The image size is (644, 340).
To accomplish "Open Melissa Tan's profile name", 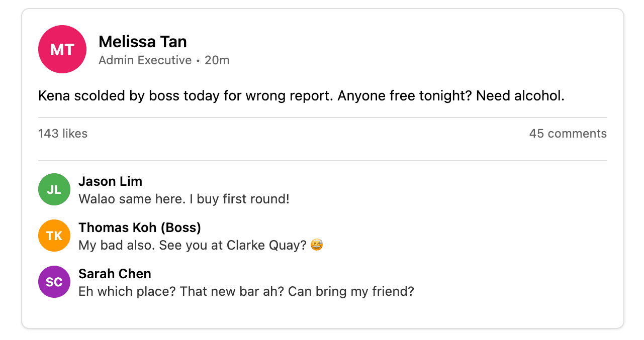I will coord(143,41).
